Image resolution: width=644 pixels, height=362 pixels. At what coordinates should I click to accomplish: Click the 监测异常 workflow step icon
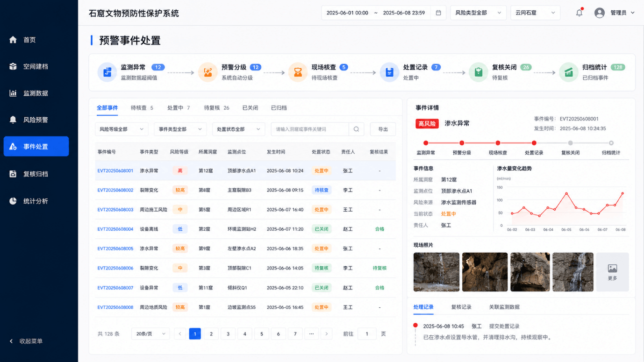coord(107,72)
